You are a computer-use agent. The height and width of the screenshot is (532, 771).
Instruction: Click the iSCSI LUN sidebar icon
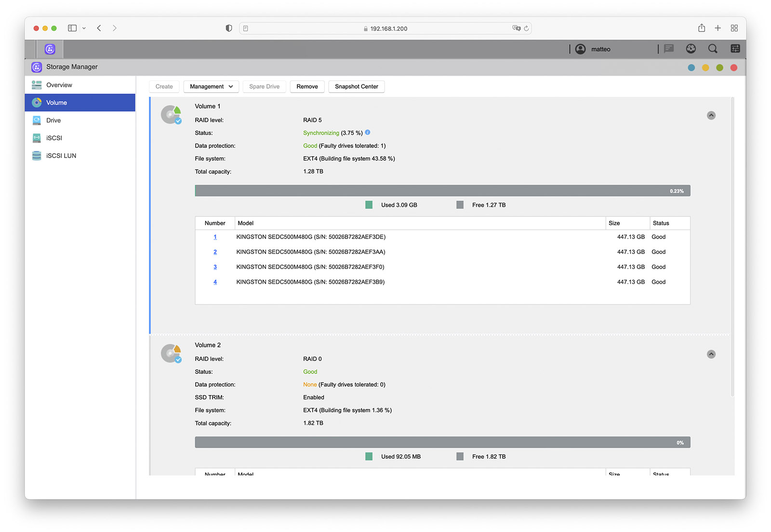(37, 156)
